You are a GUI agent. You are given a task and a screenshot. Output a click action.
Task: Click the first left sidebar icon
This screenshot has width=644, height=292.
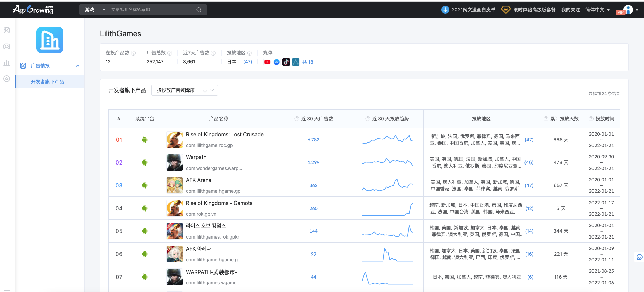coord(7,30)
